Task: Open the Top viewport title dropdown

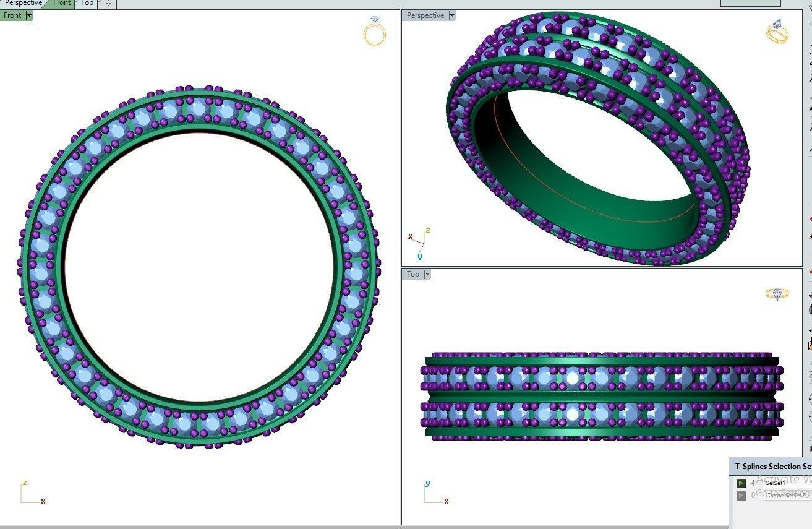Action: pos(427,273)
